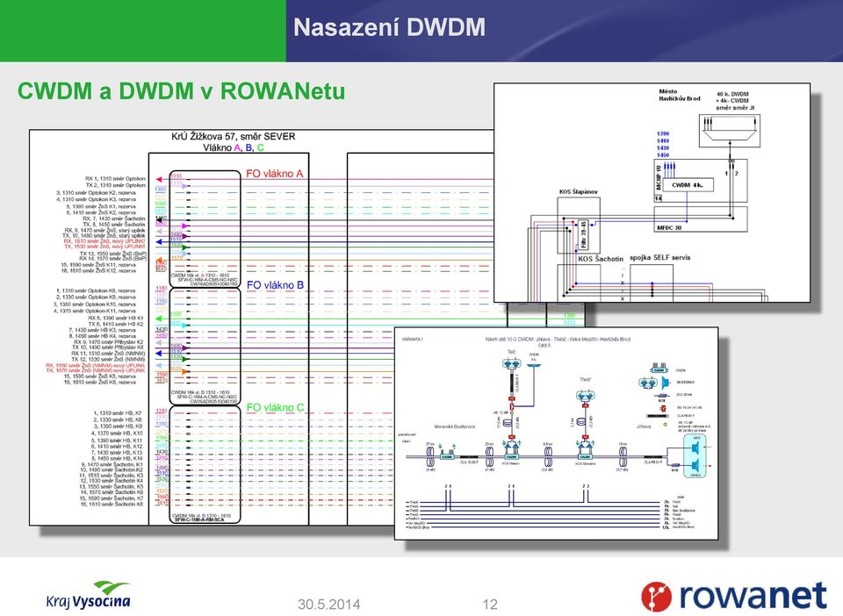The width and height of the screenshot is (843, 616).
Task: Click the "KOS Štapánov" label
Action: (578, 191)
